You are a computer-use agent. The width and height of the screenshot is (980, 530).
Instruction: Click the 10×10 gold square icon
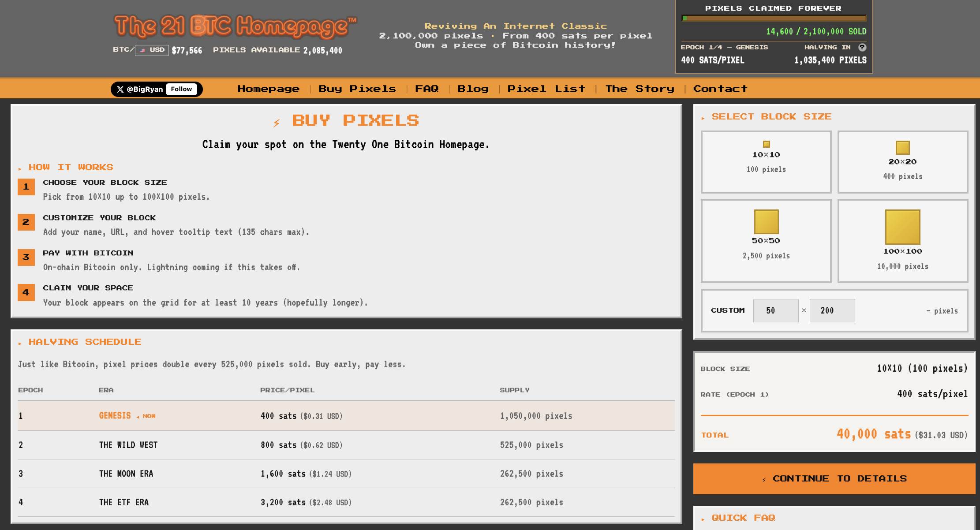[x=766, y=144]
